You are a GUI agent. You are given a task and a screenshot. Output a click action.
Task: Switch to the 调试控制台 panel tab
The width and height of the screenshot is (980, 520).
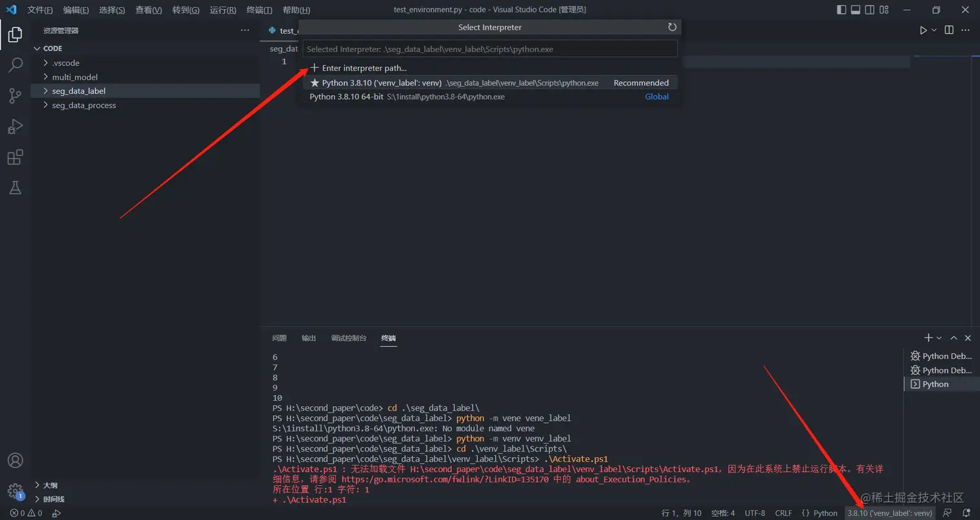coord(349,338)
